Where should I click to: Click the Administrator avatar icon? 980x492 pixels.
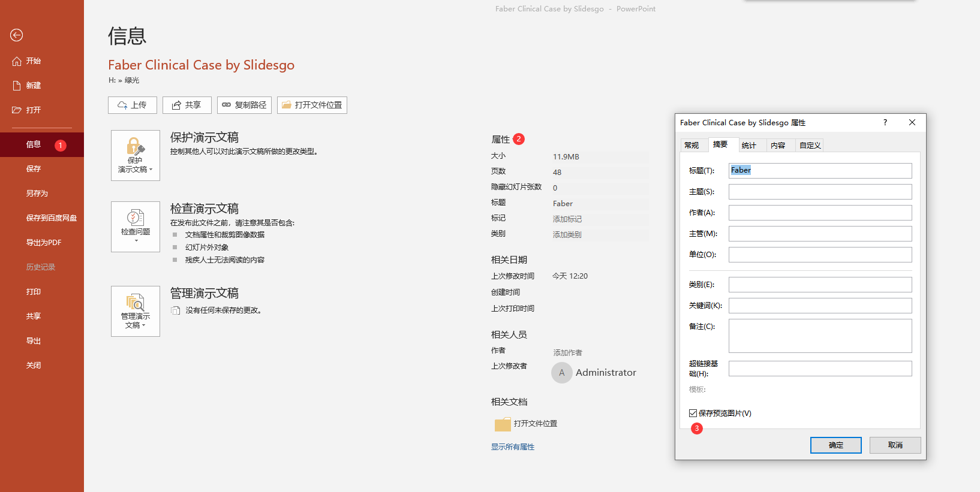point(562,373)
